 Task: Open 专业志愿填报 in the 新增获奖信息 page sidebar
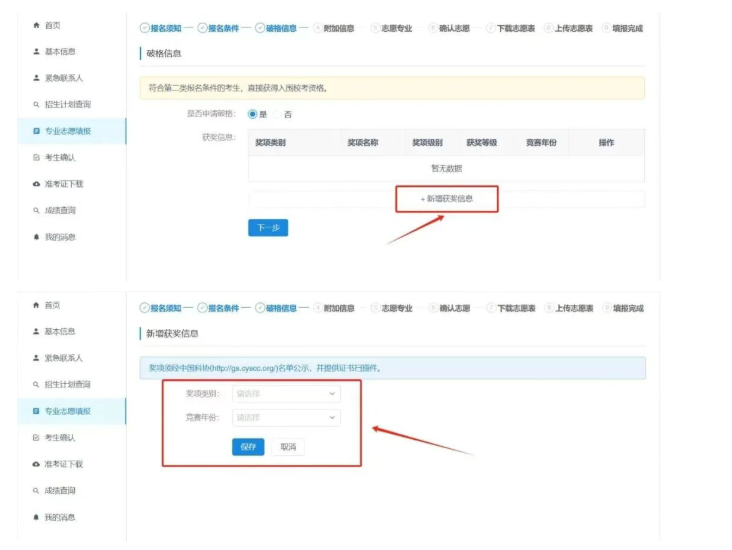pyautogui.click(x=68, y=411)
